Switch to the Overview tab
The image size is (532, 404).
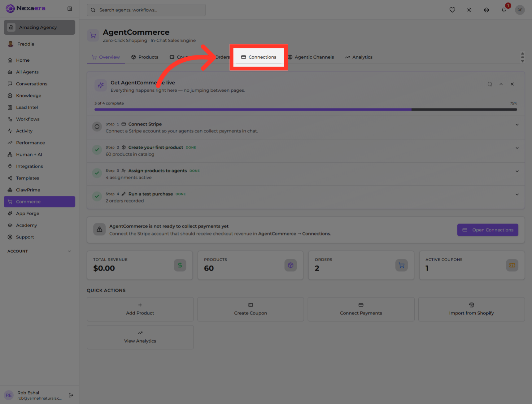(106, 57)
